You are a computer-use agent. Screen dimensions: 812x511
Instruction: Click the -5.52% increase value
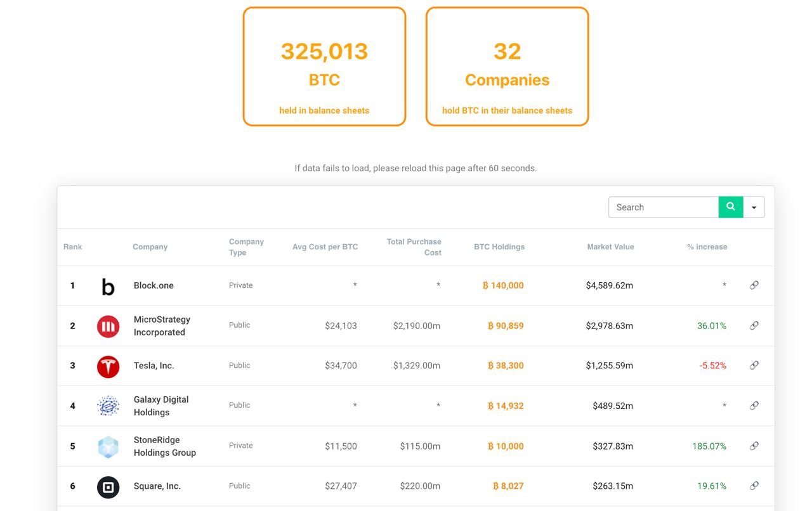coord(713,366)
